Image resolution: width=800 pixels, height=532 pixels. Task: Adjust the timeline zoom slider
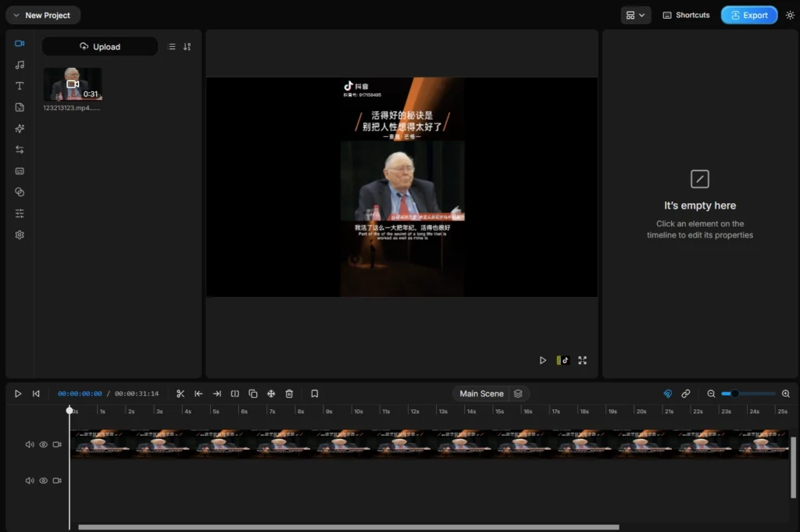(734, 394)
